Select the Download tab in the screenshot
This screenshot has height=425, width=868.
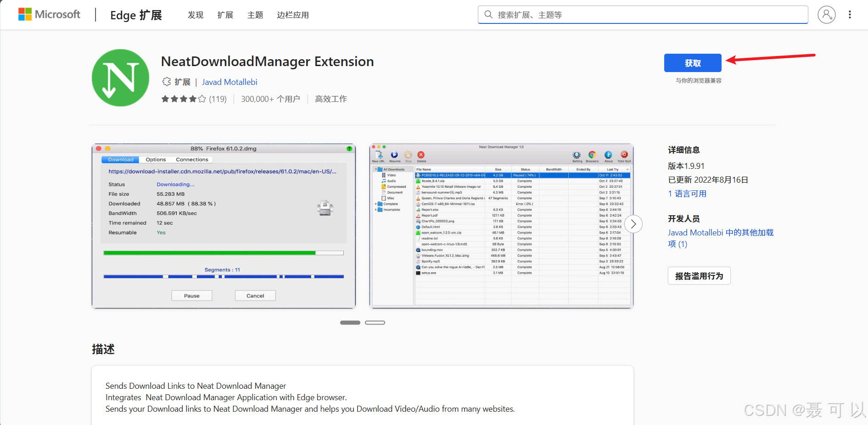tap(120, 160)
